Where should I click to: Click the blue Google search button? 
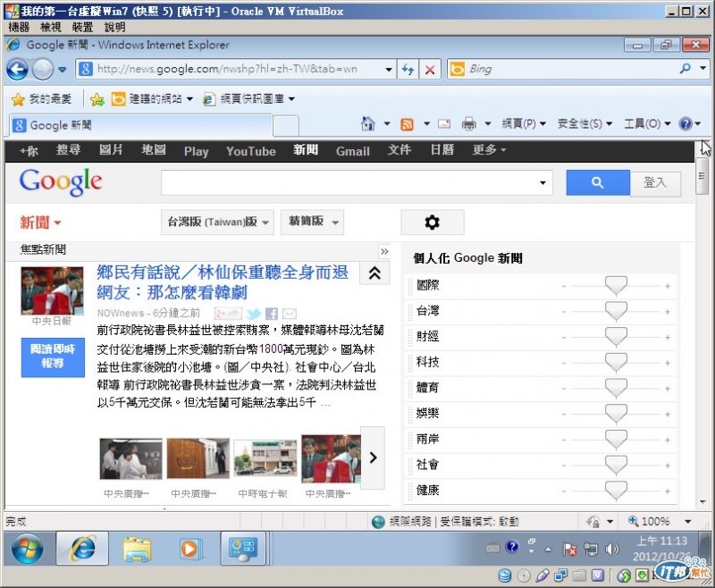pos(598,183)
